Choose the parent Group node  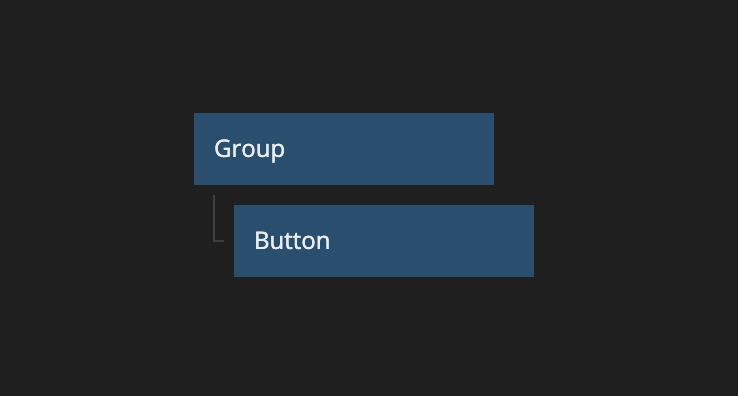(x=344, y=149)
